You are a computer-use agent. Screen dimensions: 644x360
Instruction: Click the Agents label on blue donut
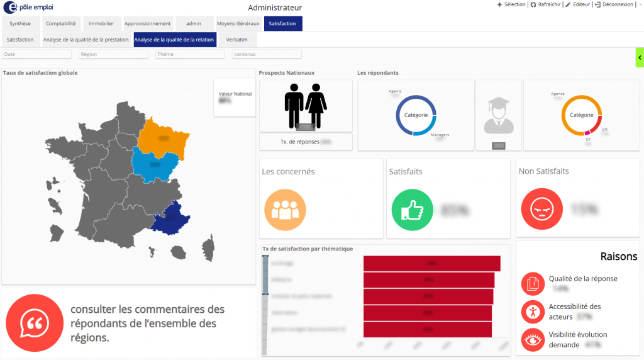tap(395, 91)
